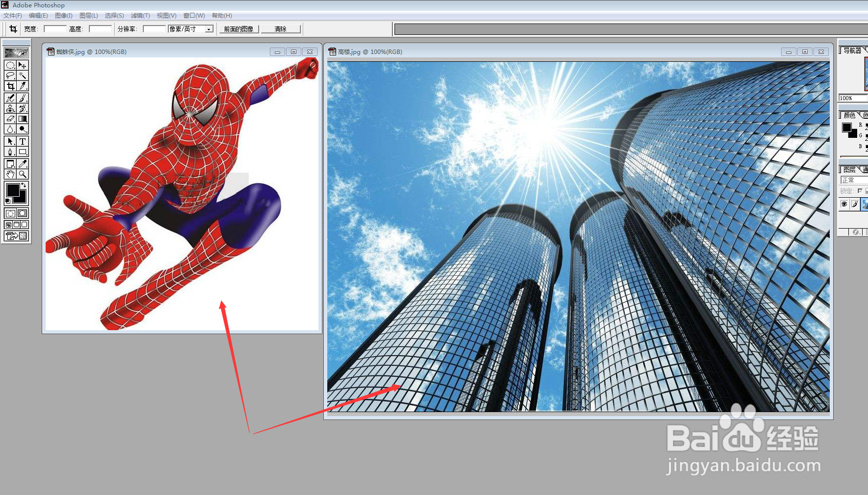Focus the 分辨率 resolution input field
The width and height of the screenshot is (868, 495).
coord(154,29)
